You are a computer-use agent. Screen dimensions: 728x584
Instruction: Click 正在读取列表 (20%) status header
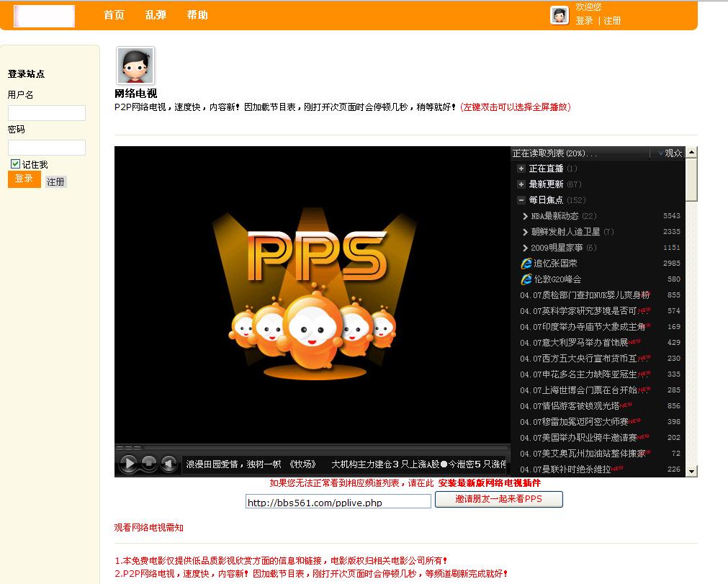(554, 153)
